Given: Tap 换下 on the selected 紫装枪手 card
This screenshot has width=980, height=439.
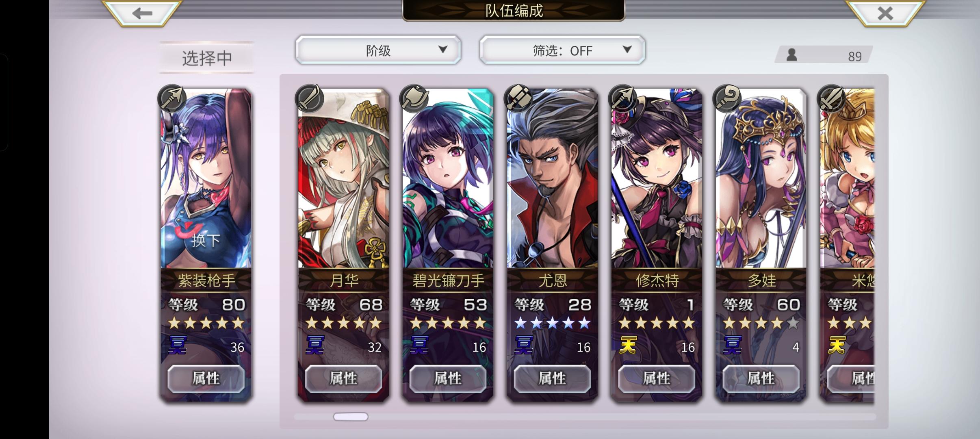Looking at the screenshot, I should [206, 240].
